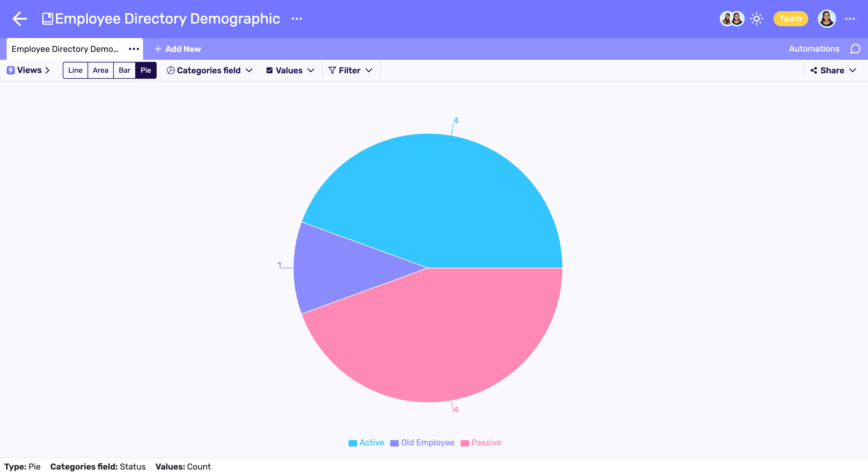This screenshot has width=868, height=475.
Task: Click the ellipsis menu icon on title
Action: click(297, 19)
